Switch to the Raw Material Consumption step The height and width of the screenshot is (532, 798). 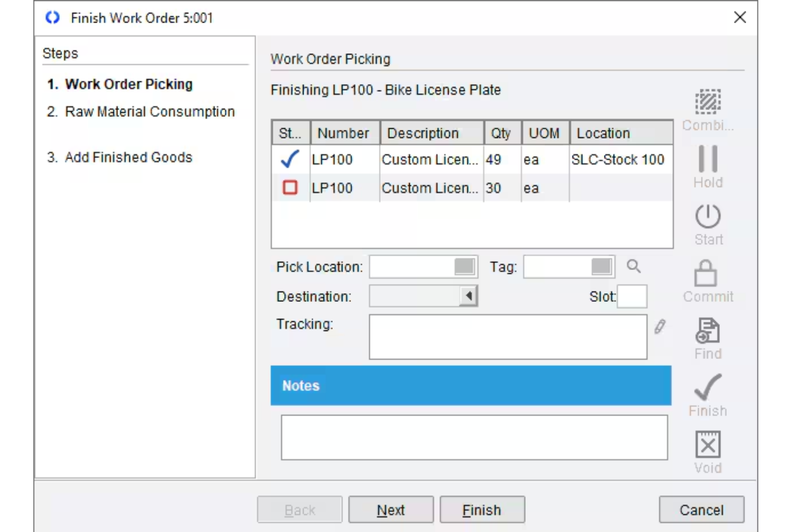(x=150, y=112)
